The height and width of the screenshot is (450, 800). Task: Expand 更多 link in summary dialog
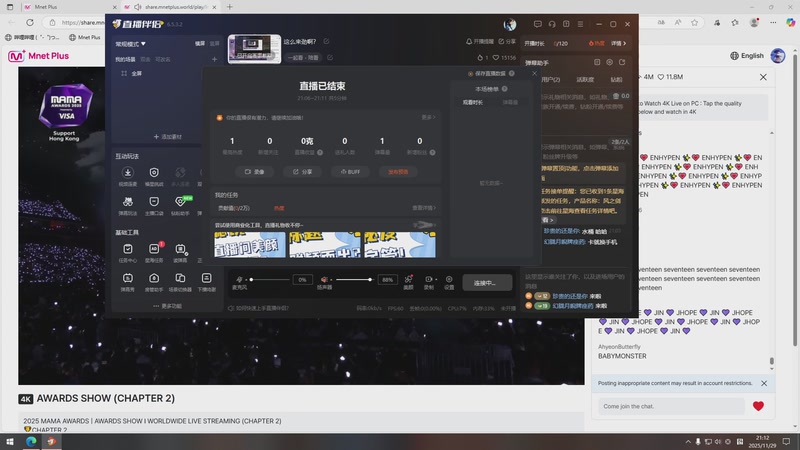(428, 117)
